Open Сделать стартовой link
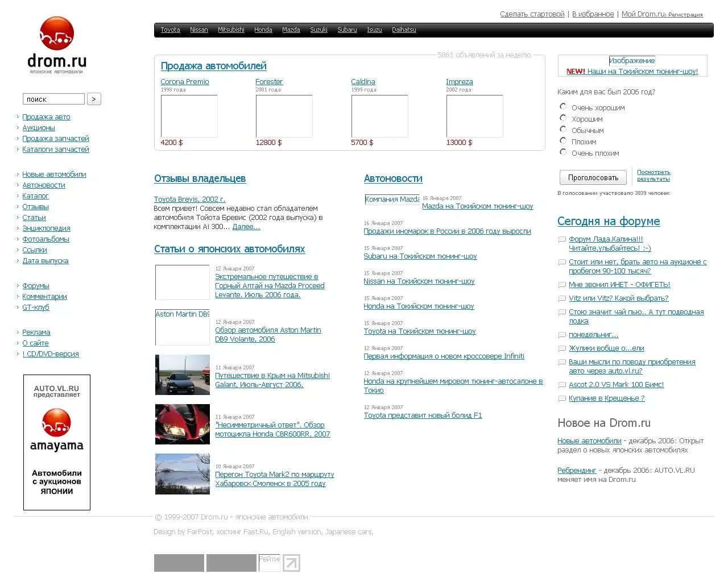This screenshot has height=582, width=728. (x=532, y=14)
